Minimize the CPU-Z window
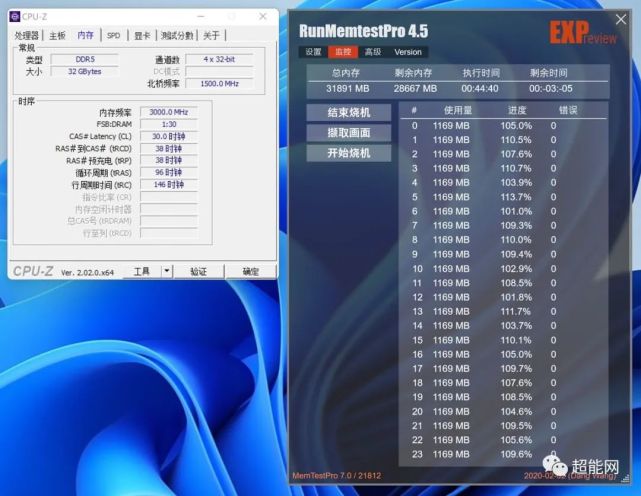 (x=201, y=17)
